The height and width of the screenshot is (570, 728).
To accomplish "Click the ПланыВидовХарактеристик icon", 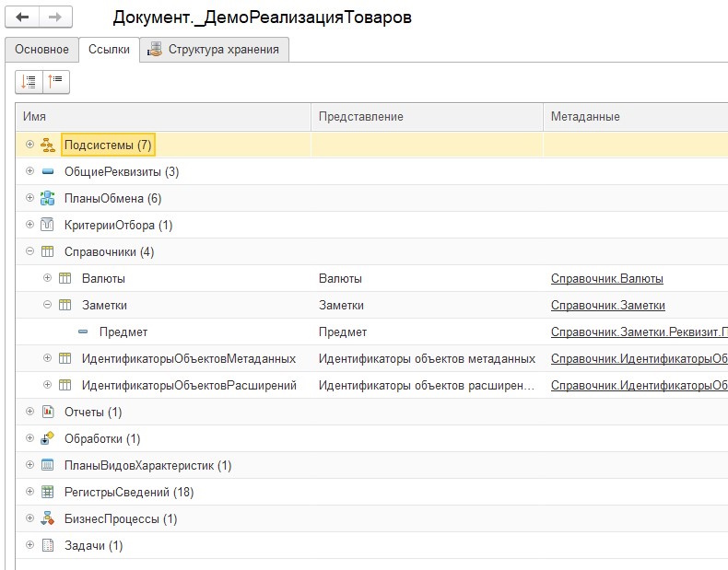I will pos(47,465).
